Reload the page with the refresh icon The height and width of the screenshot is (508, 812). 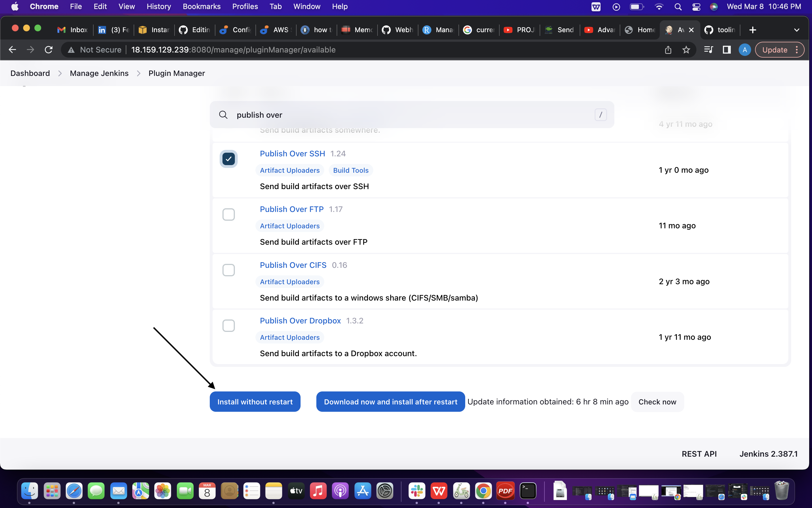click(x=49, y=50)
